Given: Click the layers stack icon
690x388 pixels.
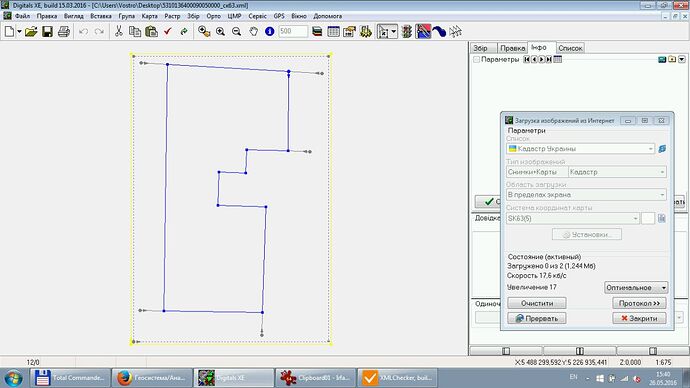Looking at the screenshot, I should (x=317, y=32).
